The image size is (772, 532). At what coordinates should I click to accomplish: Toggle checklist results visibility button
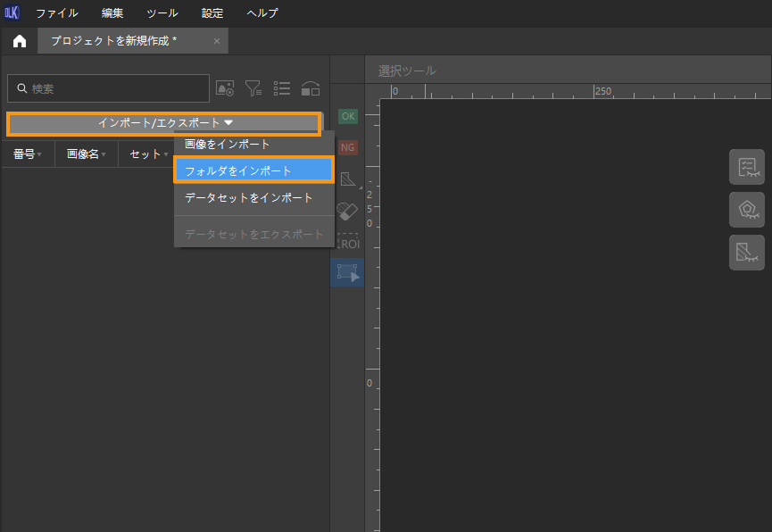click(x=746, y=167)
